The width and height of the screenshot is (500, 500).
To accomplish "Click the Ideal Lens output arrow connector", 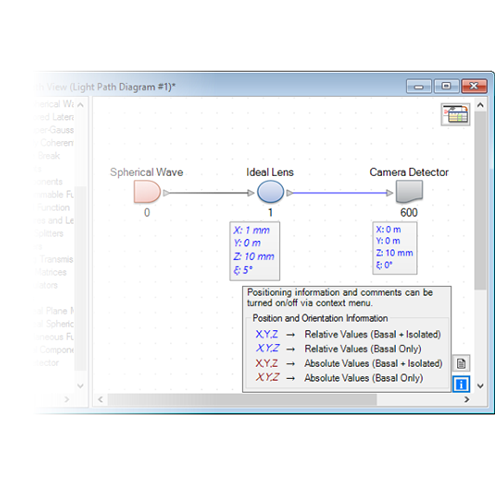I will point(290,193).
